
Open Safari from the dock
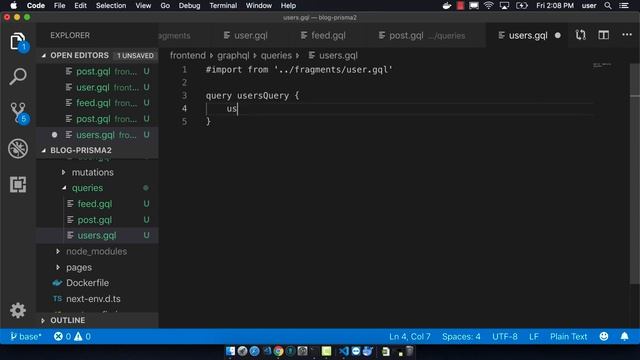(254, 351)
